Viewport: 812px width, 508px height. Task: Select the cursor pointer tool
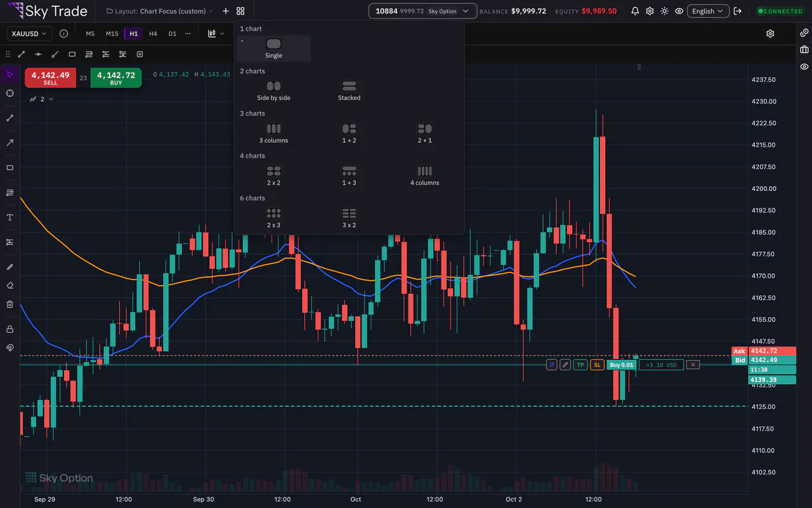[x=10, y=75]
